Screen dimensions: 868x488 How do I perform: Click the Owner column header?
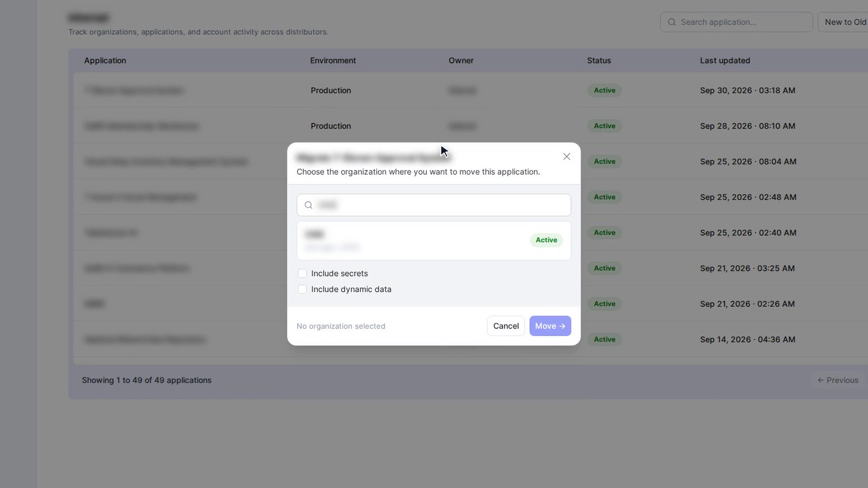click(x=461, y=61)
